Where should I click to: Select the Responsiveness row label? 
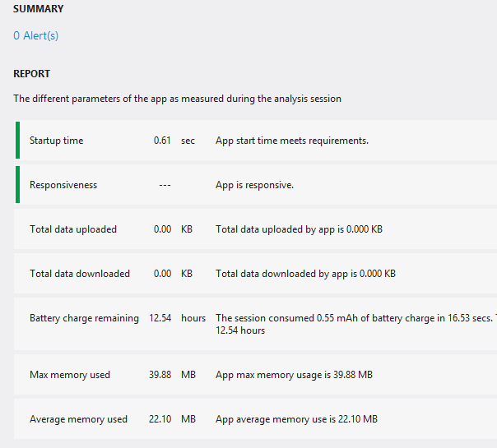tap(63, 185)
